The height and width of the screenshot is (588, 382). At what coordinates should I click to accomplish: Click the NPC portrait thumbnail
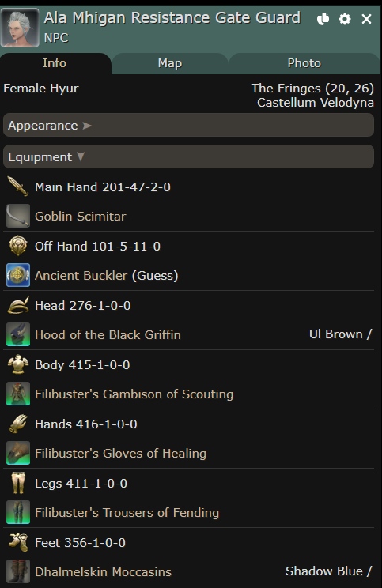20,28
